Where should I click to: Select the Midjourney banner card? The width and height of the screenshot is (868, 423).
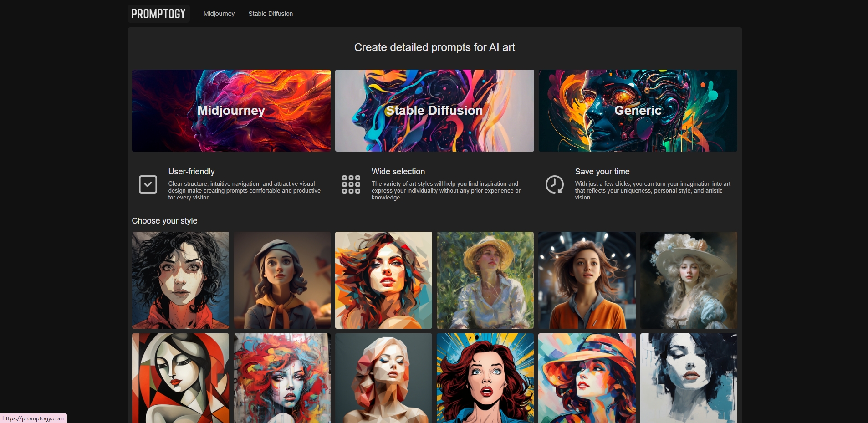231,111
